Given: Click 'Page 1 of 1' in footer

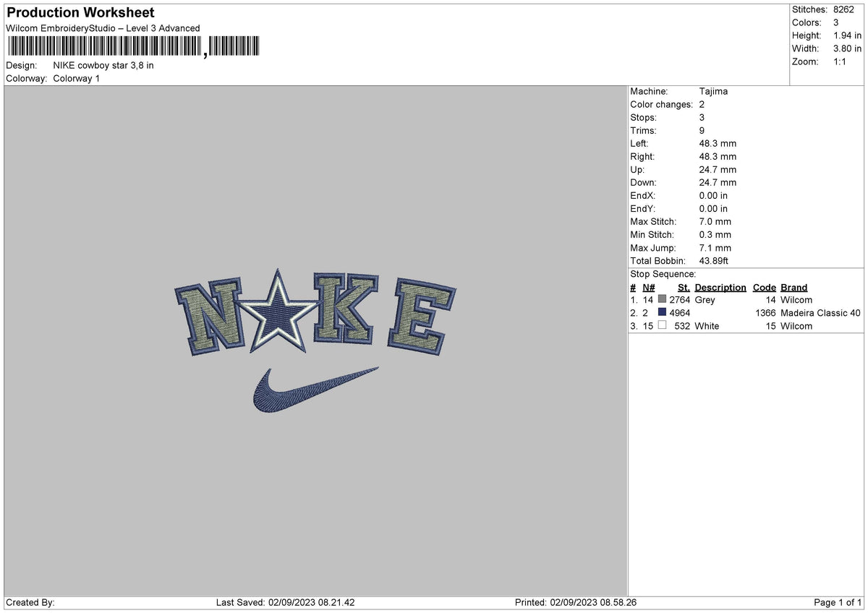Looking at the screenshot, I should 838,603.
